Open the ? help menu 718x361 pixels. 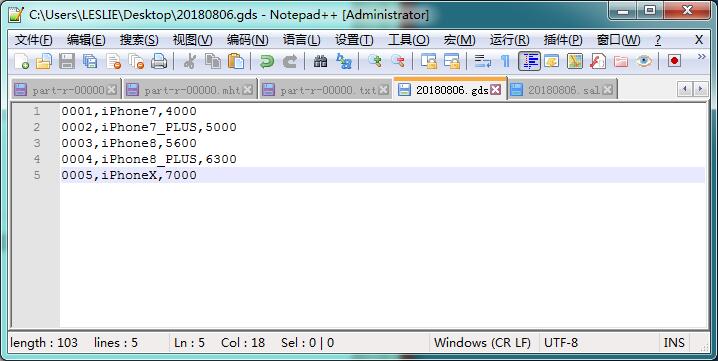658,40
